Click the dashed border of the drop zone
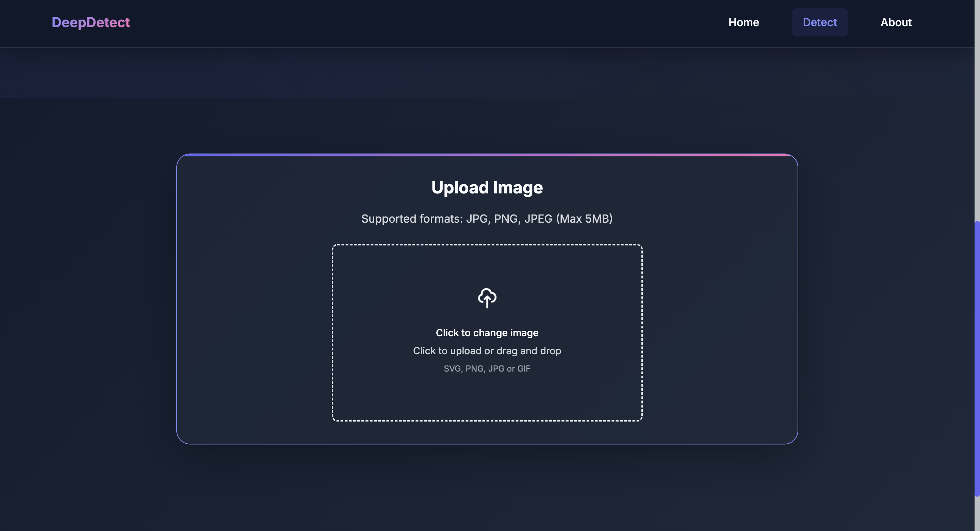The height and width of the screenshot is (531, 980). [332, 332]
